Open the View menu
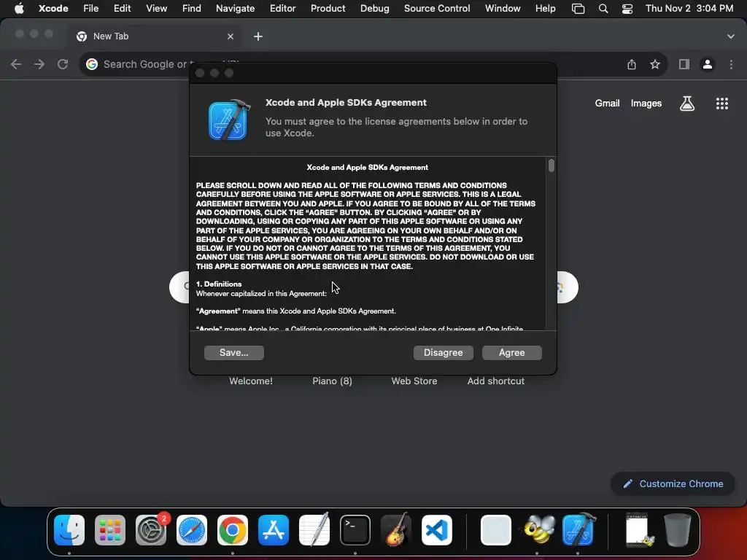This screenshot has height=560, width=747. coord(156,8)
